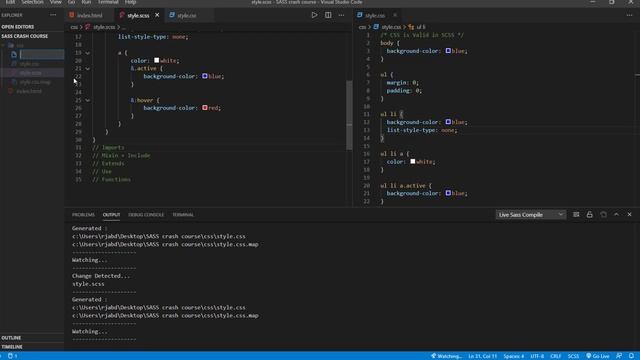Image resolution: width=640 pixels, height=360 pixels.
Task: Open output log in editor icon
Action: pyautogui.click(x=603, y=215)
